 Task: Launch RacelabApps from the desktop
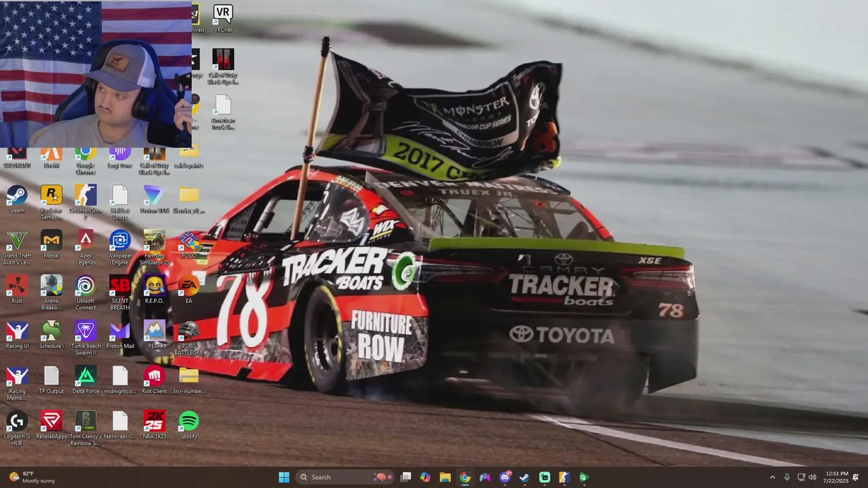click(52, 425)
